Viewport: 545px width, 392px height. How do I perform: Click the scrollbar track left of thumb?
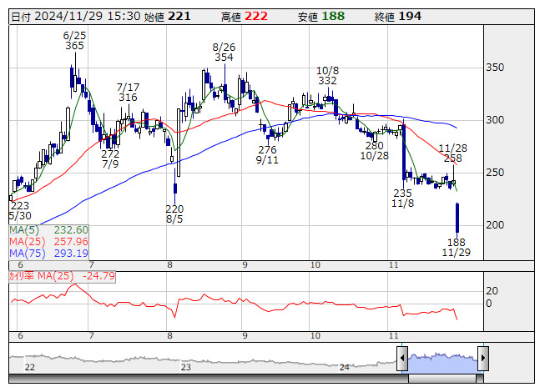click(x=209, y=379)
